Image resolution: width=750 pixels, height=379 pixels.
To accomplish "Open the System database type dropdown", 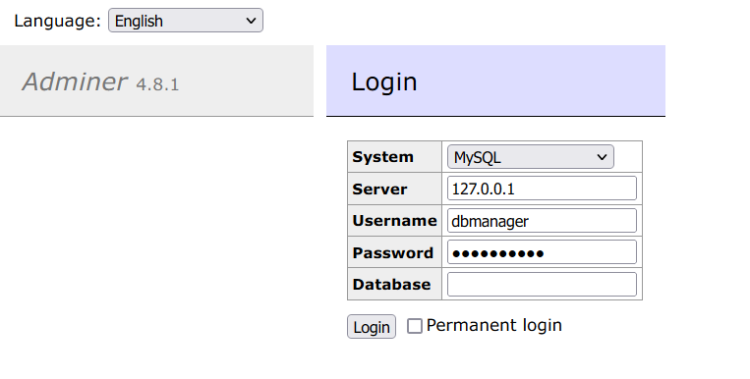I will coord(530,157).
